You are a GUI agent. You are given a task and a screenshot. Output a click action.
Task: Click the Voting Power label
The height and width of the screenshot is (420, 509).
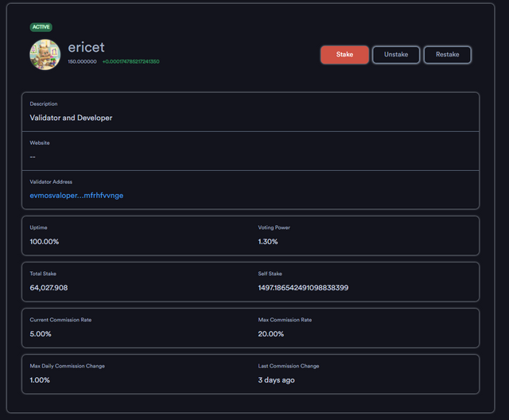click(274, 227)
